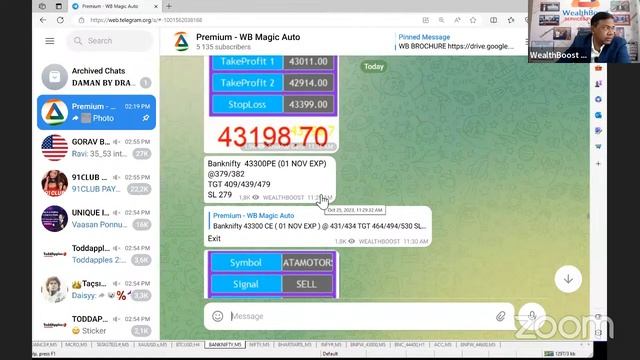Switch to XAUUSD,M5 chart tab

152,345
